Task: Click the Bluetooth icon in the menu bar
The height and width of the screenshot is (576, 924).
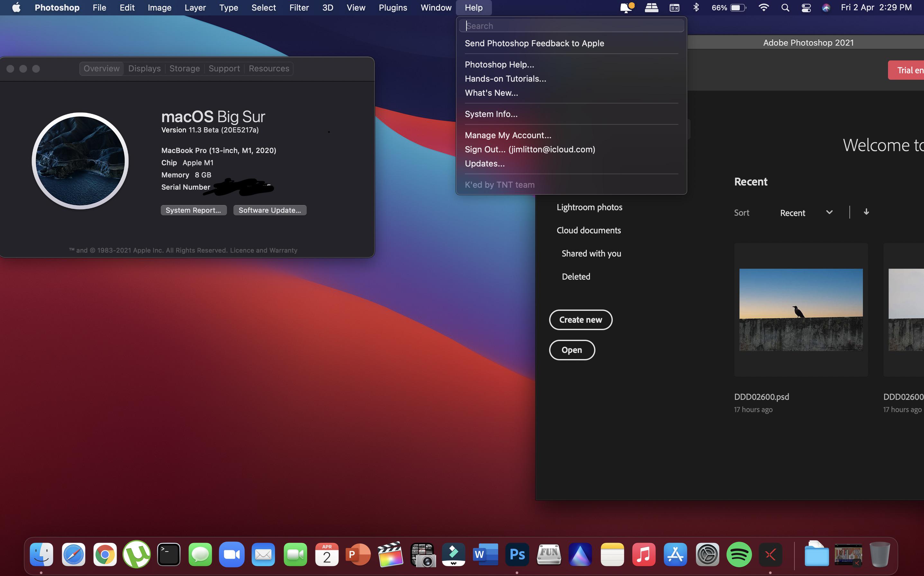Action: coord(696,7)
